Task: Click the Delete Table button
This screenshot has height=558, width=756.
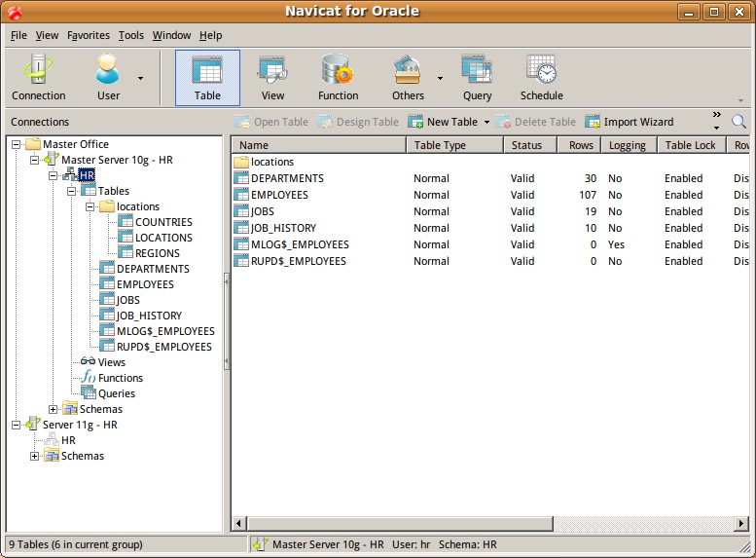Action: [x=536, y=122]
